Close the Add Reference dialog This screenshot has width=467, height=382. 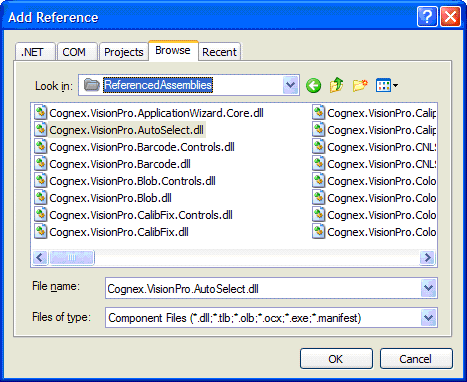pos(450,16)
